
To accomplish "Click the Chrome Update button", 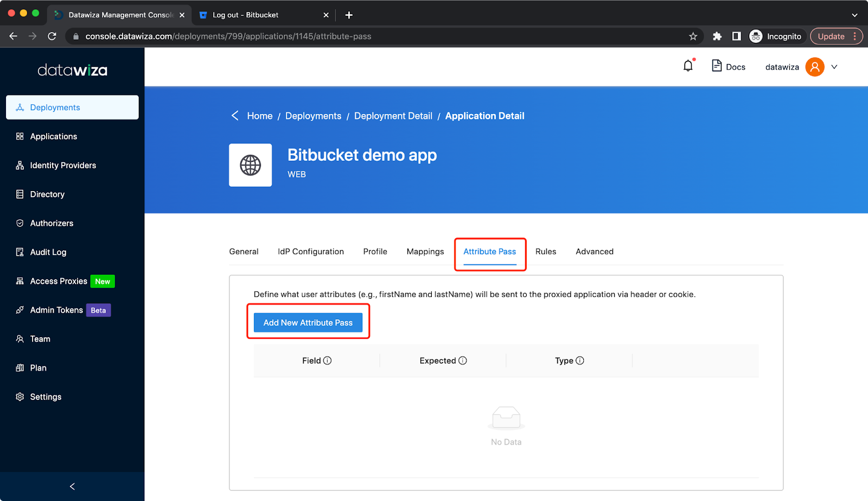I will tap(836, 36).
